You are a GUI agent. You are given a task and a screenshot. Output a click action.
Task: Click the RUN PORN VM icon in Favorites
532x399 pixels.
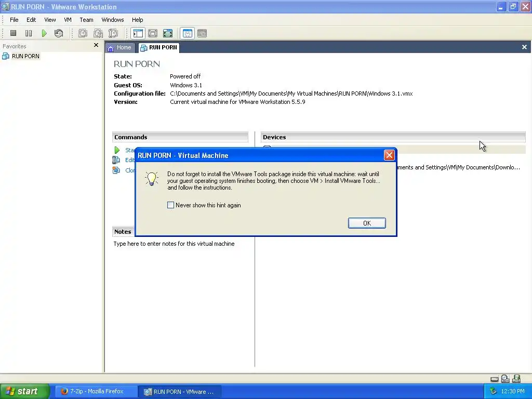tap(5, 56)
